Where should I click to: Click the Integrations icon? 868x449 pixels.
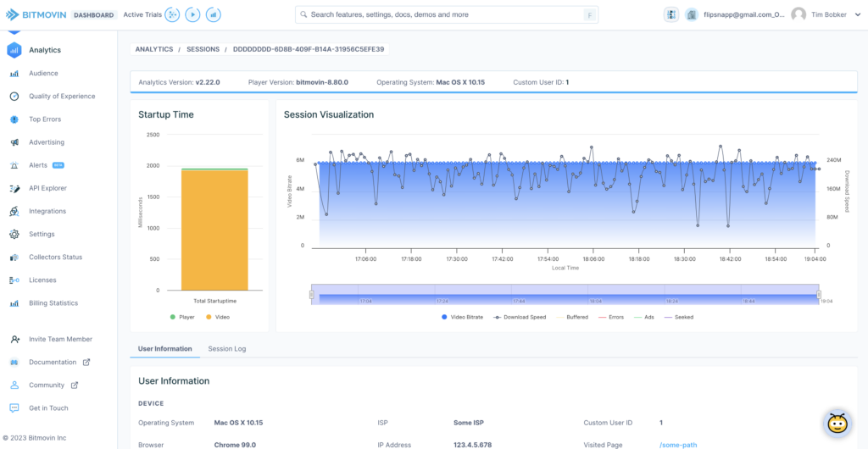tap(14, 211)
